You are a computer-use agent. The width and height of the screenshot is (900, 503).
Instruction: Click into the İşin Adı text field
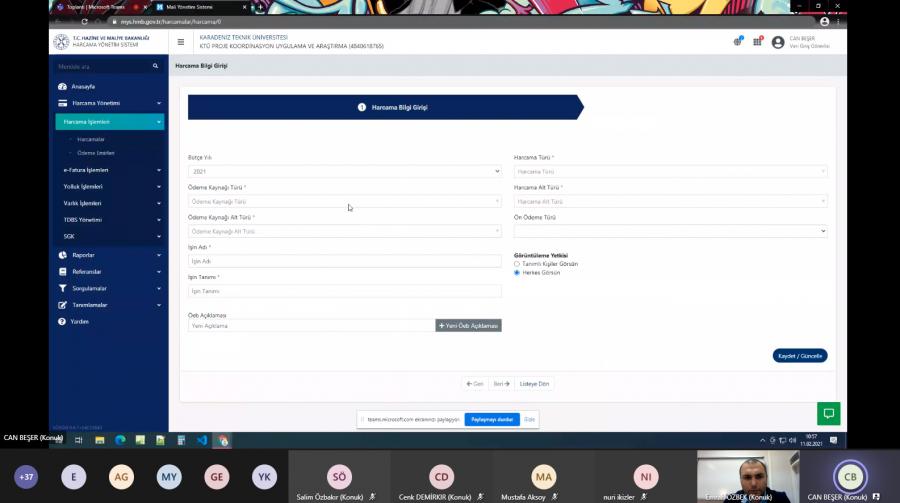tap(344, 261)
